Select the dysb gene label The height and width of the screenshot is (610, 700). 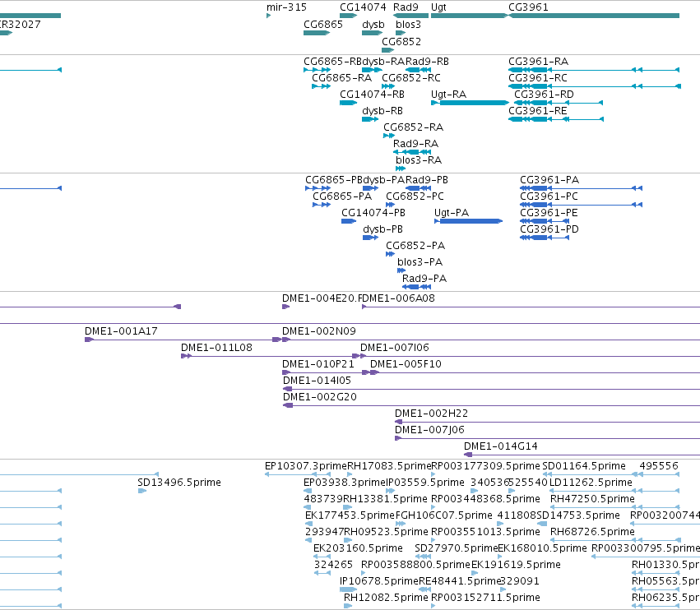click(373, 25)
